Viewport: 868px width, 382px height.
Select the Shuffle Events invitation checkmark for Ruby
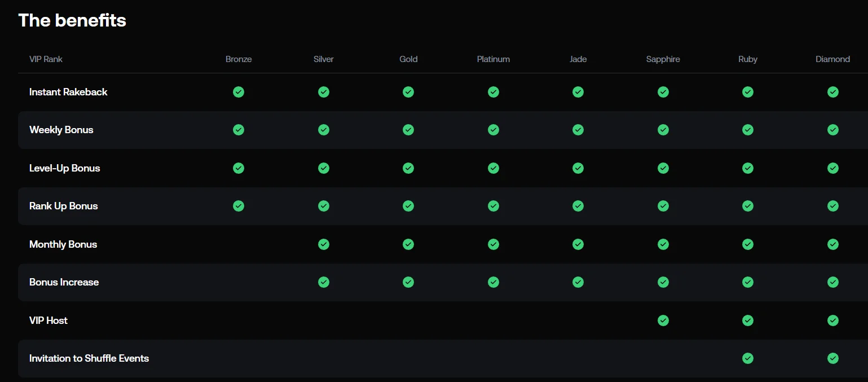coord(748,358)
